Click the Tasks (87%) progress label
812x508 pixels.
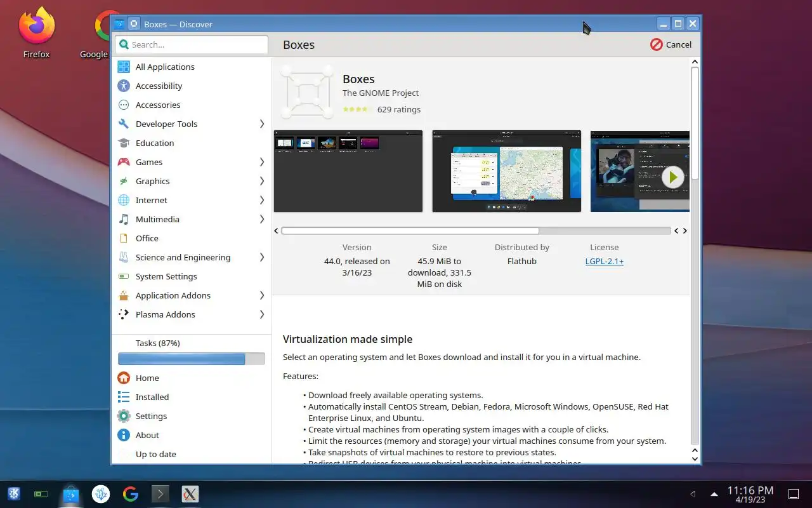pos(157,343)
